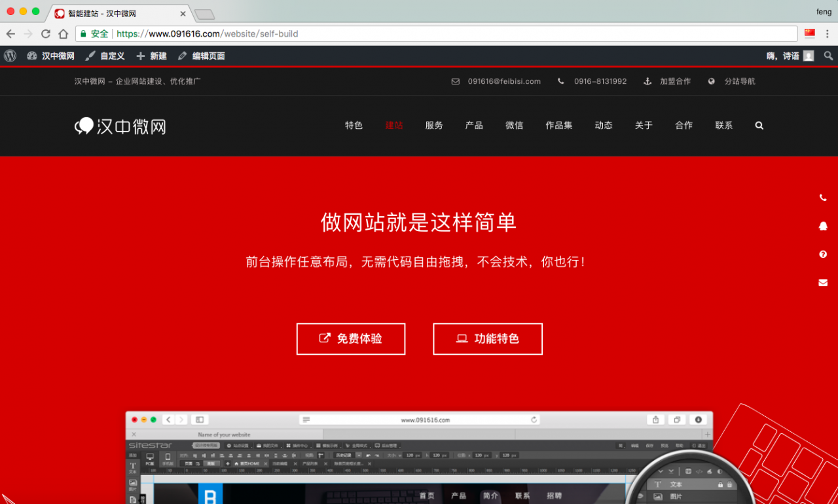The width and height of the screenshot is (838, 504).
Task: Open the 嗨, 诗语 user account menu
Action: [x=790, y=56]
